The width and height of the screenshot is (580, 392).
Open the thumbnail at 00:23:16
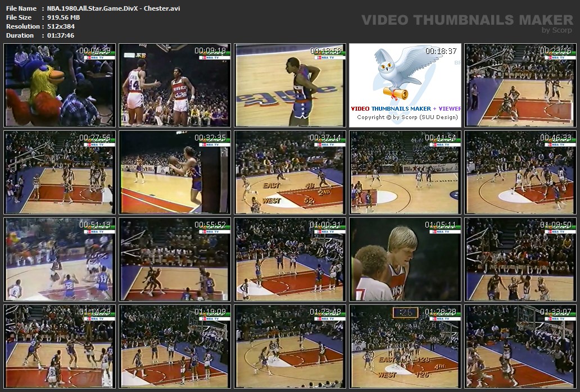click(x=520, y=85)
